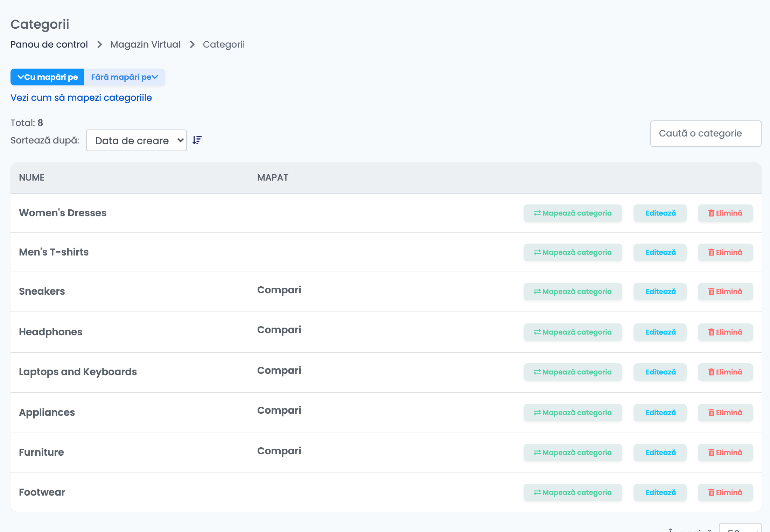The image size is (770, 532).
Task: Click 'Elimină' for Sneakers
Action: [726, 292]
